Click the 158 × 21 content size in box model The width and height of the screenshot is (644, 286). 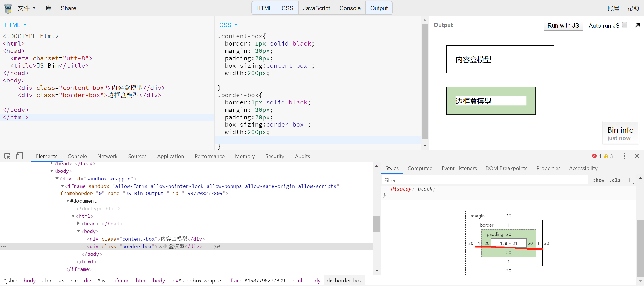(x=508, y=243)
